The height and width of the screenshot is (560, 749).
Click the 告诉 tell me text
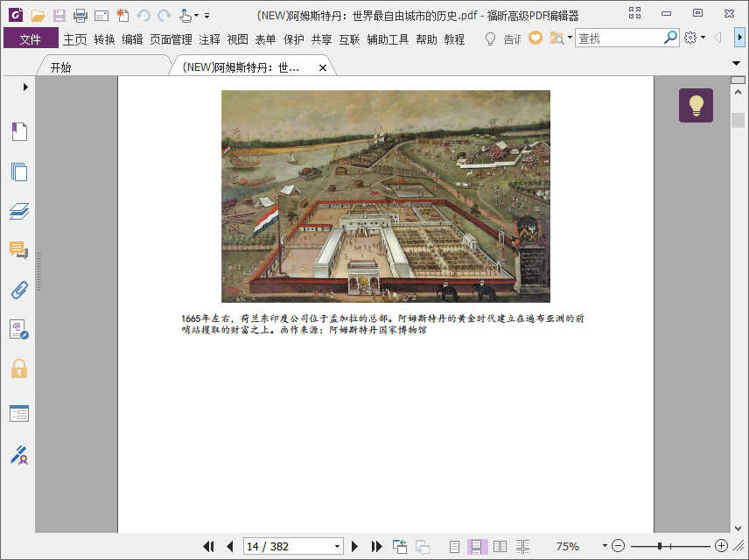512,39
